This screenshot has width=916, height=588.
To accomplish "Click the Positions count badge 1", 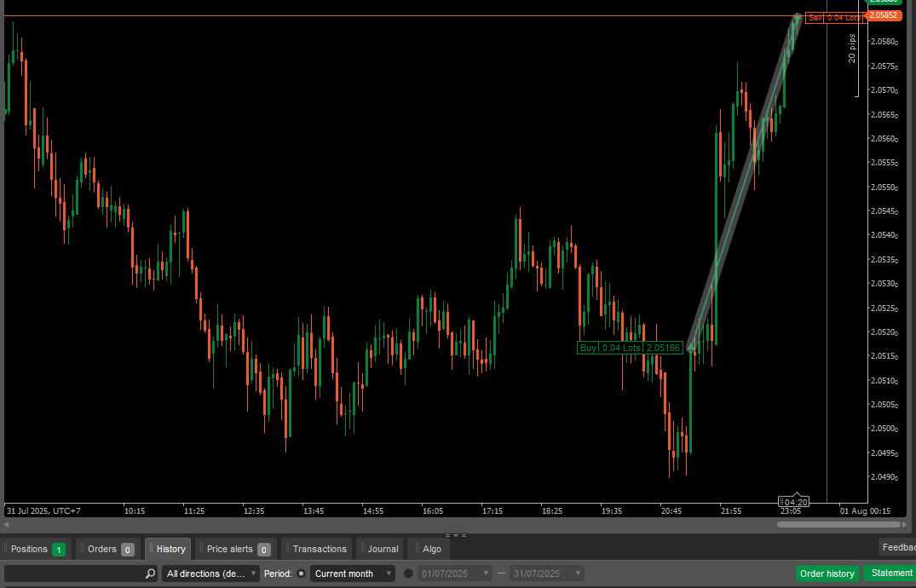I will (59, 550).
